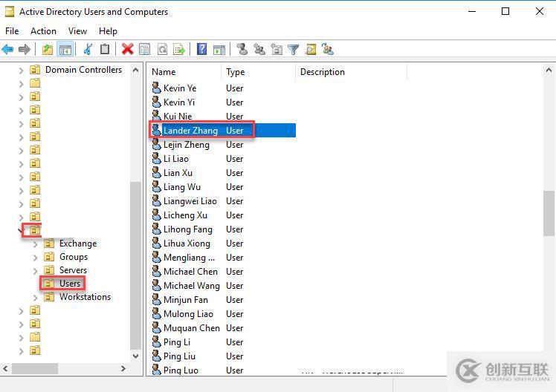Select user Kui Nie
The width and height of the screenshot is (556, 392).
click(178, 117)
